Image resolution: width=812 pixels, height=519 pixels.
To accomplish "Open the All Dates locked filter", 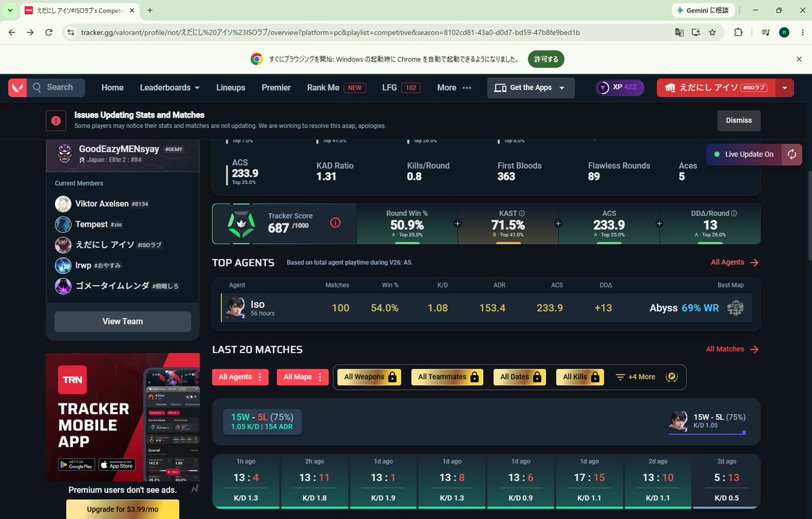I will [x=520, y=377].
